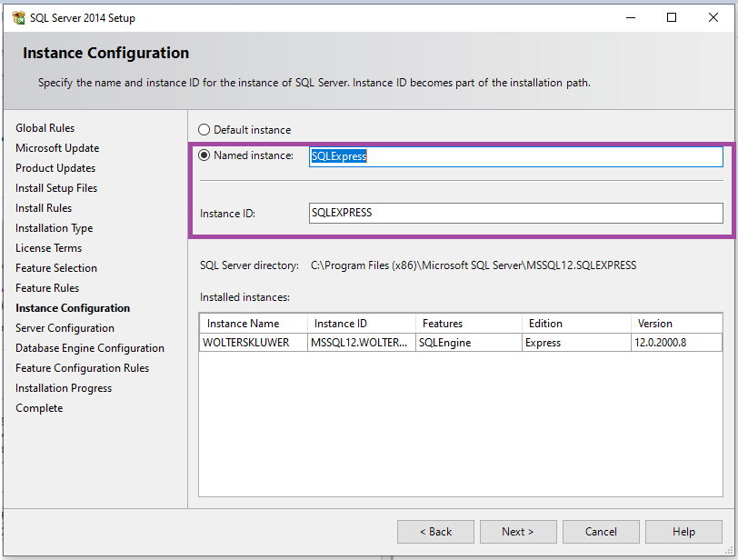Maximize the SQL Server 2014 Setup window
This screenshot has width=738, height=560.
click(672, 18)
